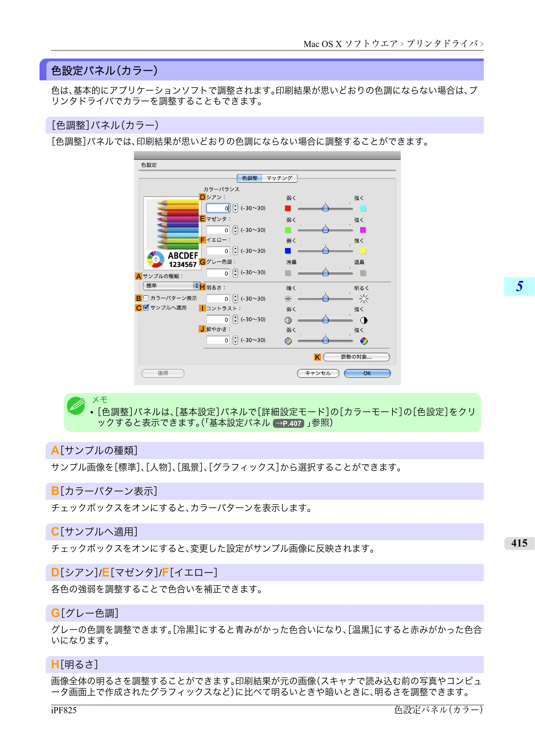Click the Contrast (コントラスト) stepper arrows
This screenshot has height=756, width=535.
(235, 319)
